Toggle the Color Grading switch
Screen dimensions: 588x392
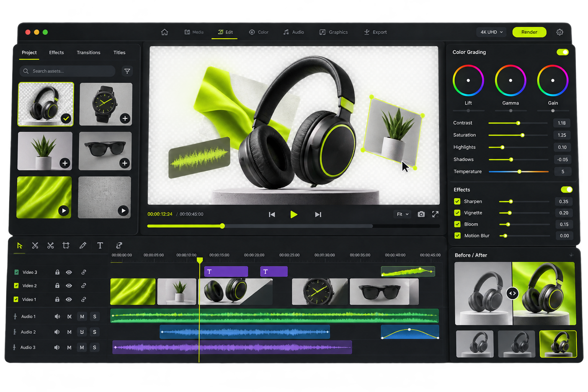562,52
